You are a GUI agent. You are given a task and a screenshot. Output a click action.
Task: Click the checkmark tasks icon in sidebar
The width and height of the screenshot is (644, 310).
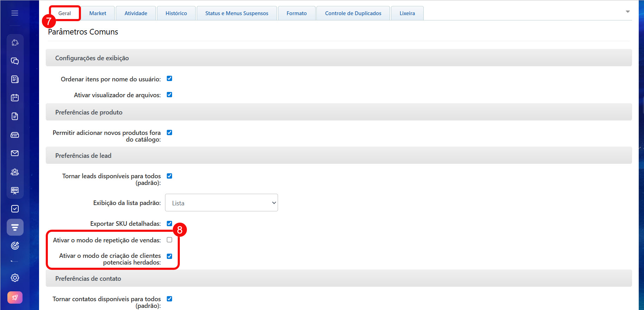(15, 209)
